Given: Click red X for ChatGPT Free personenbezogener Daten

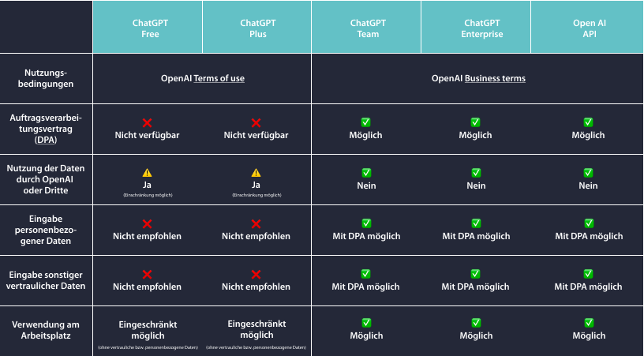Looking at the screenshot, I should (147, 224).
